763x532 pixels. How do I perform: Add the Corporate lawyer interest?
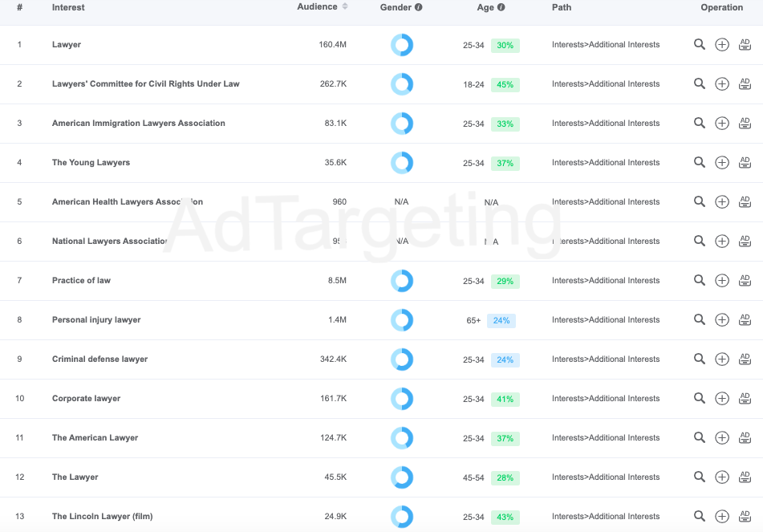(721, 399)
